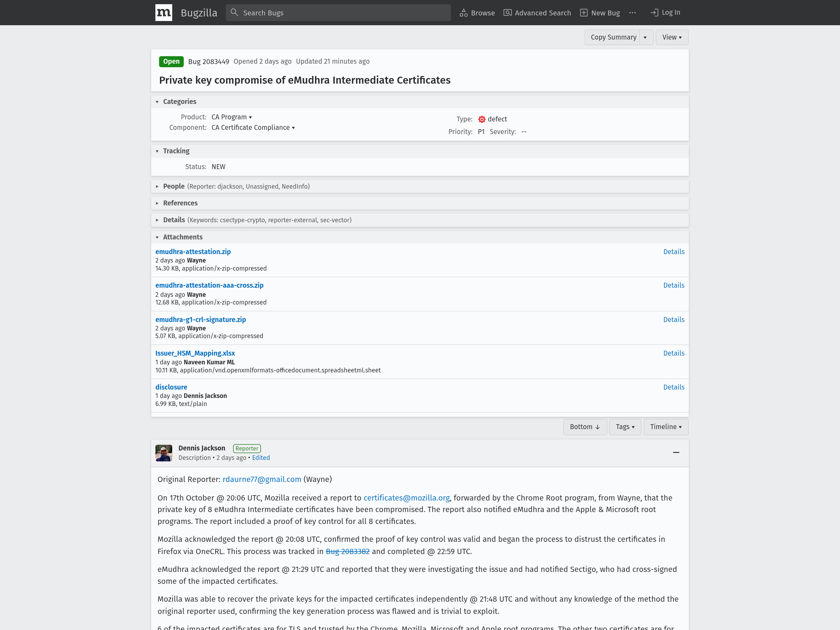Screen dimensions: 840x630
Task: Open Advanced Search
Action: pos(537,13)
